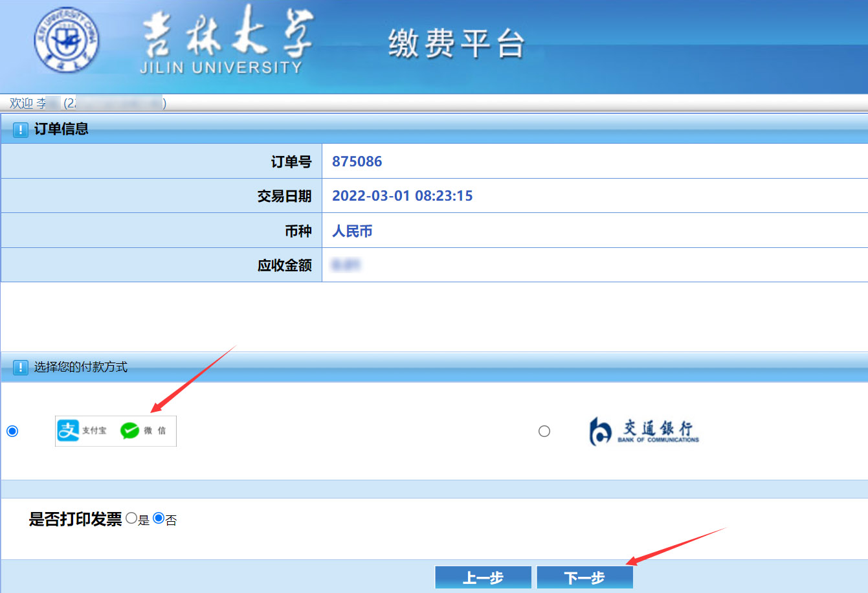Click the exclamation icon beside 订单信息

[x=21, y=129]
